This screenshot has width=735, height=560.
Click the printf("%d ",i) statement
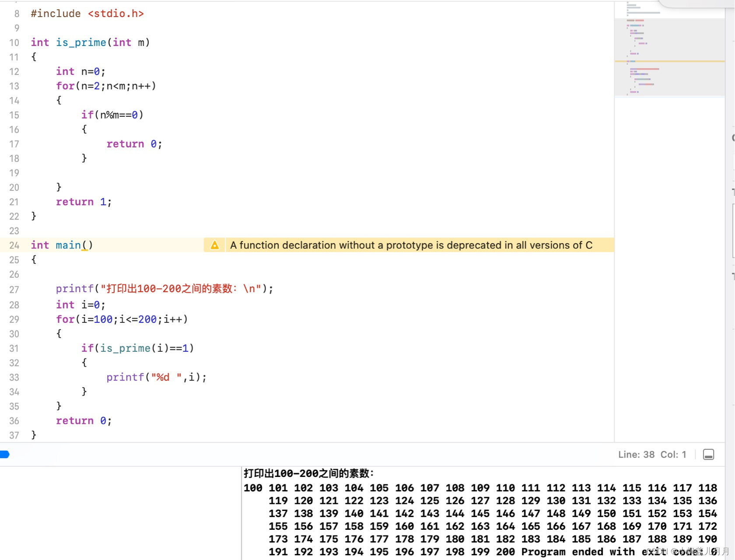point(156,377)
